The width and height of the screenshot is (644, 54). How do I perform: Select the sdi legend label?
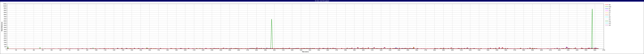tap(610, 15)
